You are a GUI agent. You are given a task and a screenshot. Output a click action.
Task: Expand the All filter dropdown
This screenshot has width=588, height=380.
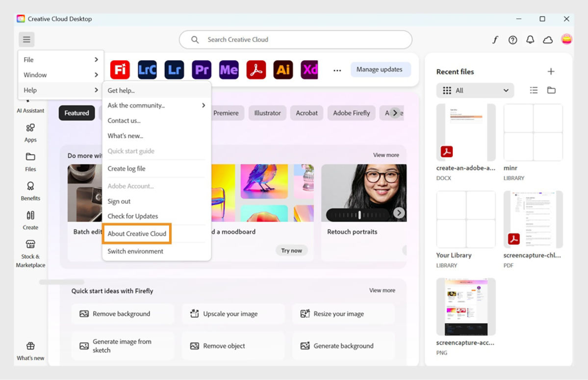pyautogui.click(x=475, y=90)
